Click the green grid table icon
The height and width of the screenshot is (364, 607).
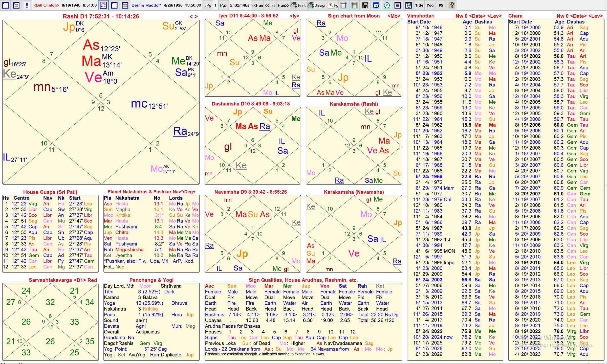pyautogui.click(x=354, y=5)
